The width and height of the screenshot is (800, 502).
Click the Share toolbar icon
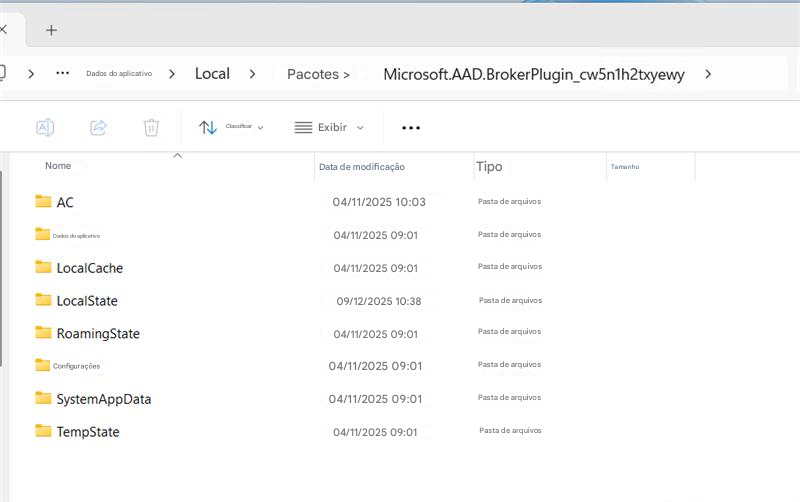pos(98,127)
